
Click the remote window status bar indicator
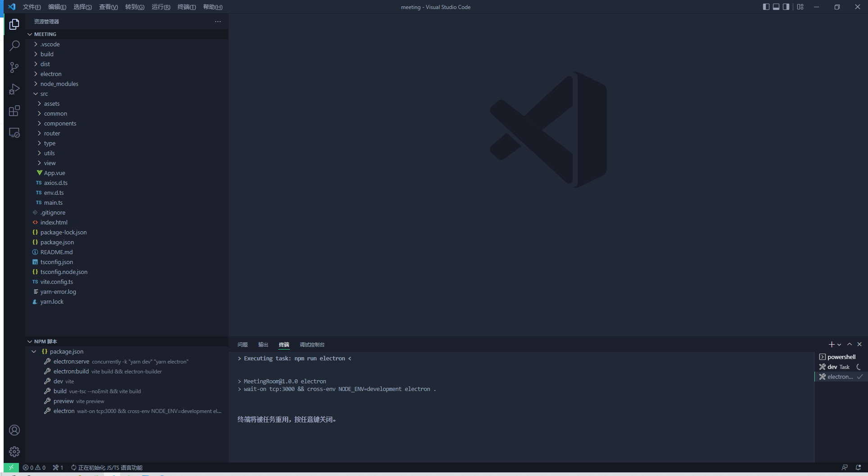11,467
